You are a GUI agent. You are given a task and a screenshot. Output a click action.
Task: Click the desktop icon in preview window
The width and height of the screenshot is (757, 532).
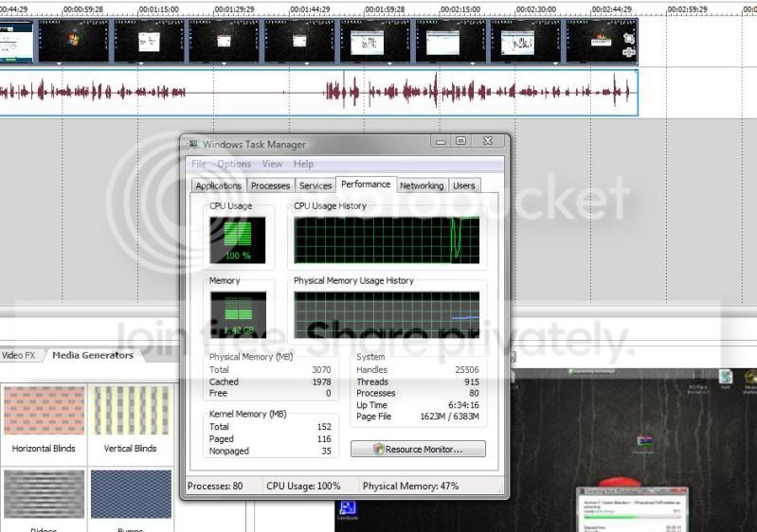point(644,444)
